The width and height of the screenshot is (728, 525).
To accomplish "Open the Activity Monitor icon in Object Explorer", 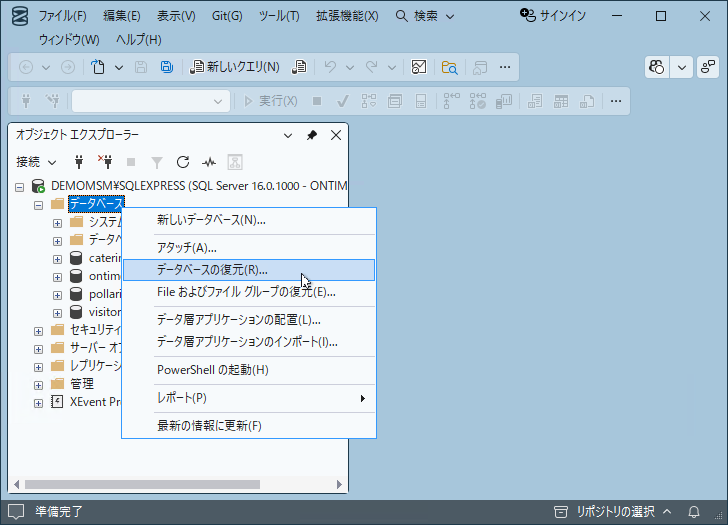I will pyautogui.click(x=209, y=161).
